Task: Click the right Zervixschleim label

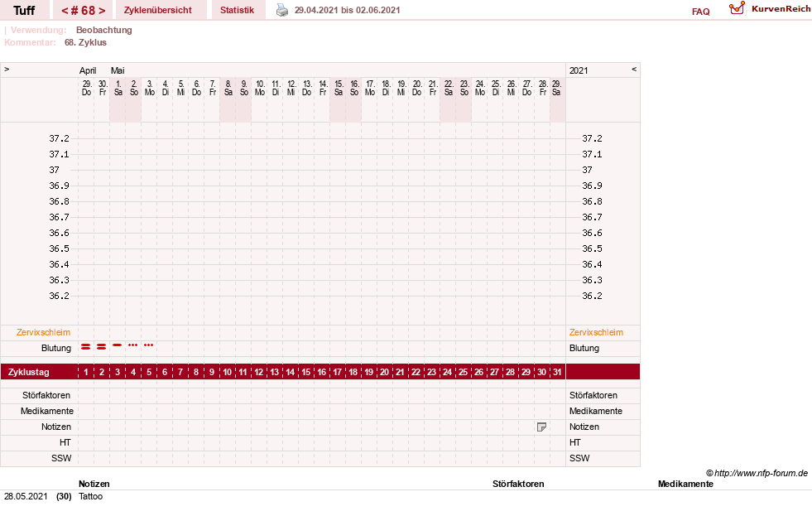Action: click(596, 333)
